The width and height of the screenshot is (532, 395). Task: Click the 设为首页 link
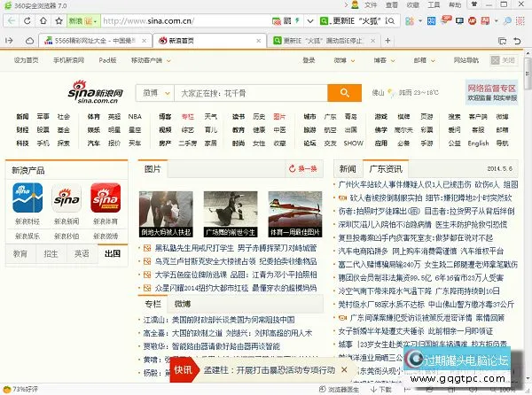[26, 60]
